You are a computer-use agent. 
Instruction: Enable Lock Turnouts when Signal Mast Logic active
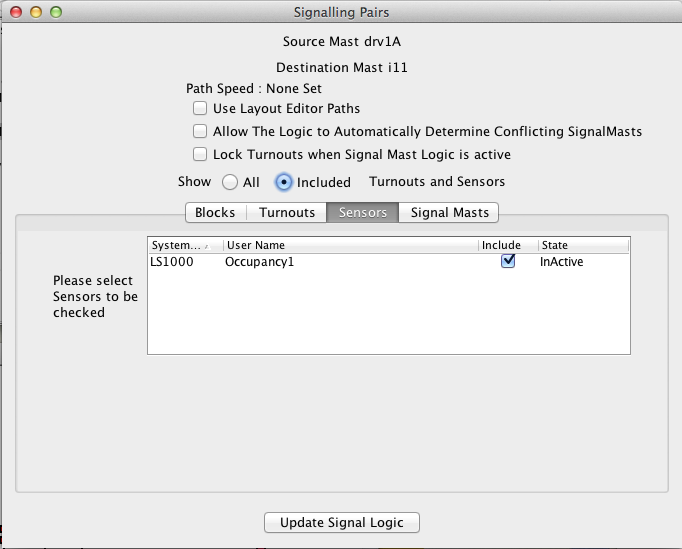200,154
